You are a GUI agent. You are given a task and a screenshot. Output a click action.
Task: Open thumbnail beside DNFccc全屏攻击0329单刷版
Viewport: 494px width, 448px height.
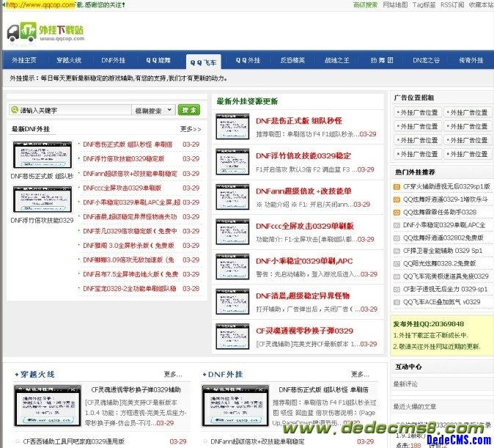(x=232, y=232)
